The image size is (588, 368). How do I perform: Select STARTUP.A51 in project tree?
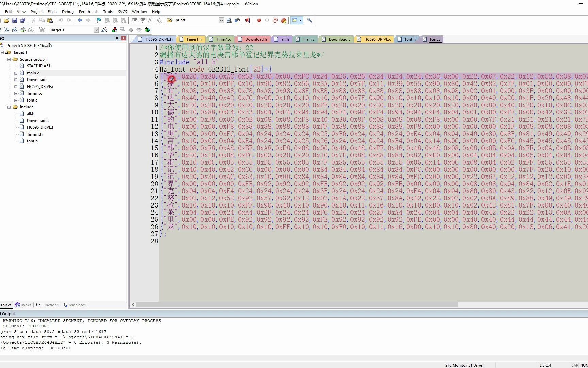click(38, 66)
